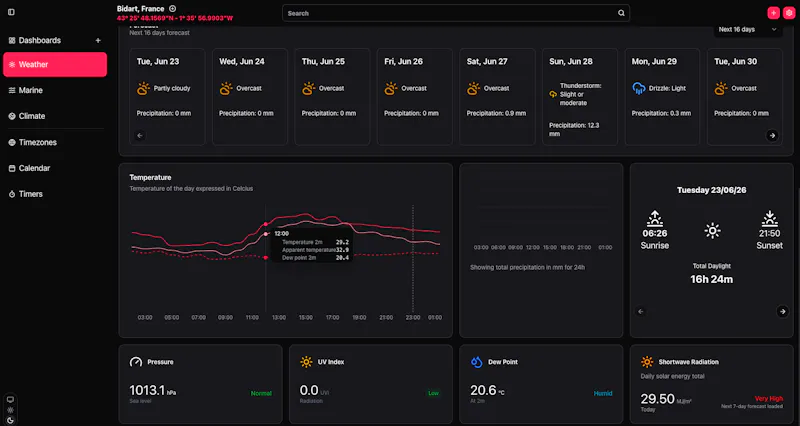
Task: Click the Total Daylight 16h 24m value
Action: click(711, 280)
